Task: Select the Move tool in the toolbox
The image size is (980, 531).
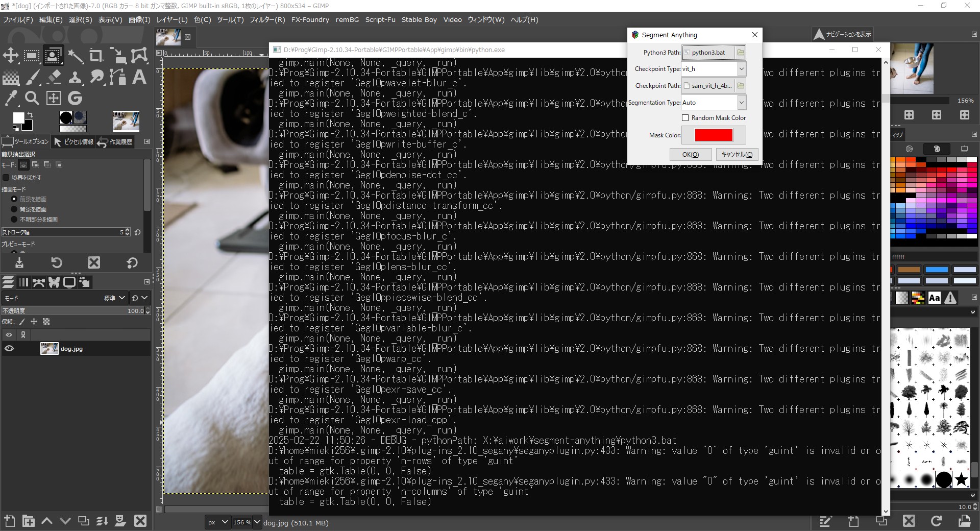Action: pos(11,56)
